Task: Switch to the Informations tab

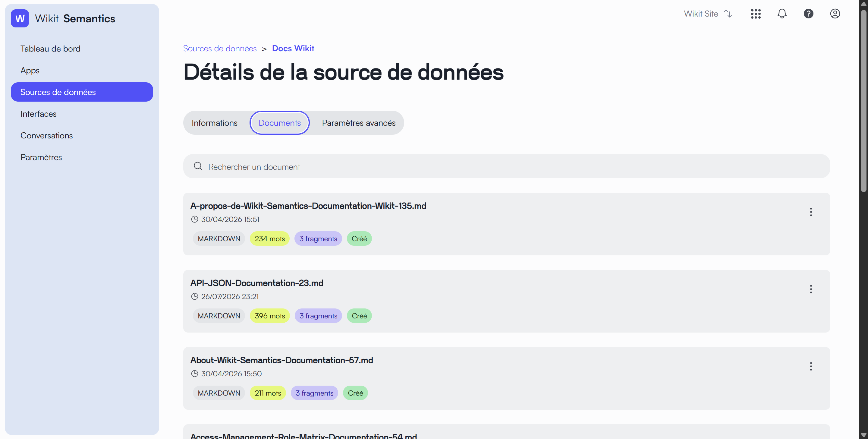Action: 214,123
